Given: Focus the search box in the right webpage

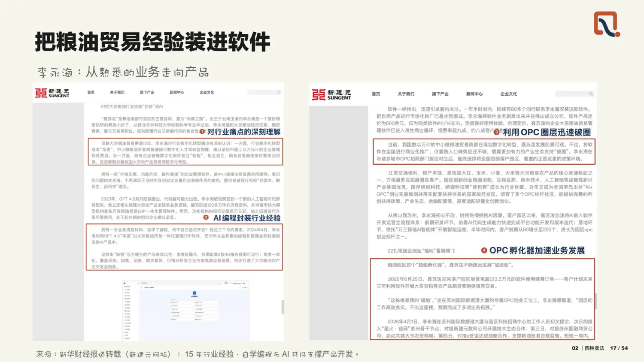Looking at the screenshot, I should click(574, 94).
